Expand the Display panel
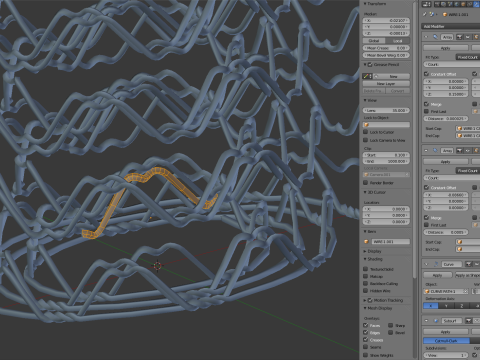Screen dimensions: 480x360 [x=365, y=251]
